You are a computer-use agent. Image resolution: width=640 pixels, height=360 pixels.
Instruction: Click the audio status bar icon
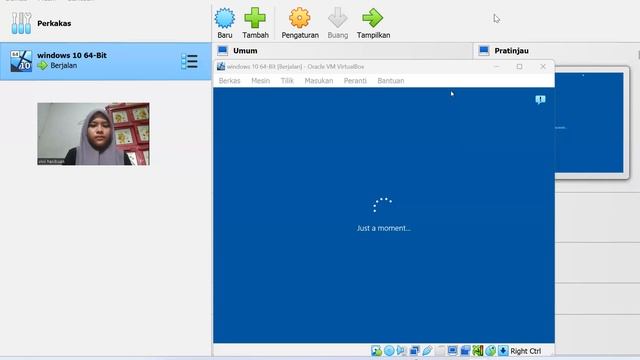[x=401, y=351]
